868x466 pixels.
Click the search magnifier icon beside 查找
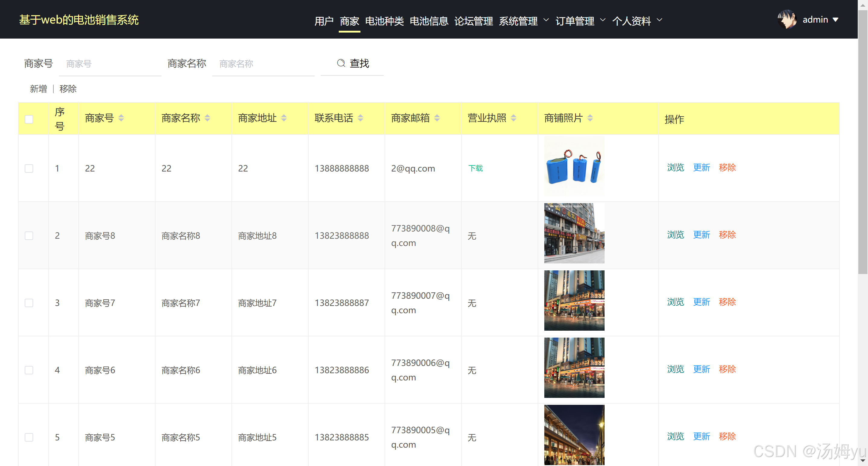coord(341,63)
